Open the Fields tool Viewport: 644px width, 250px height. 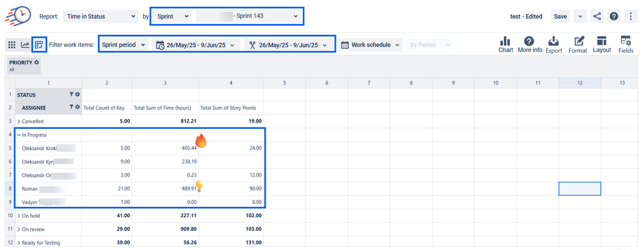coord(625,44)
